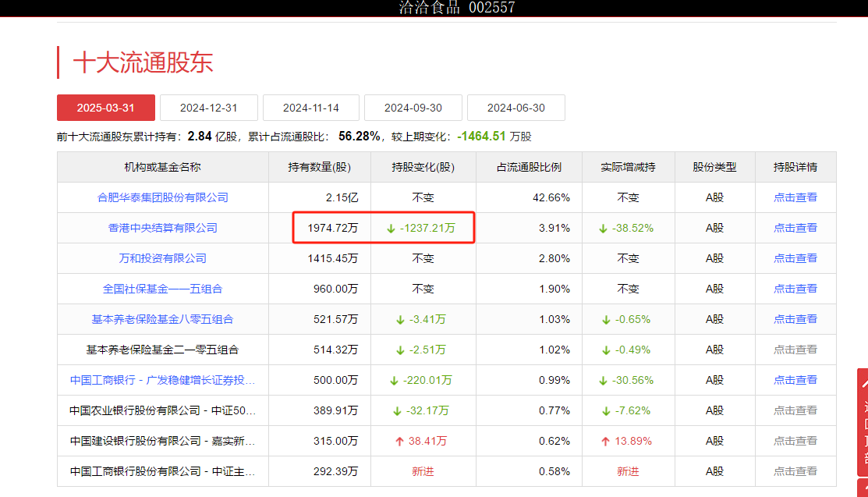Open 合肥华泰集团股份有限公司 shareholder link
Viewport: 868px width, 497px height.
(x=163, y=197)
